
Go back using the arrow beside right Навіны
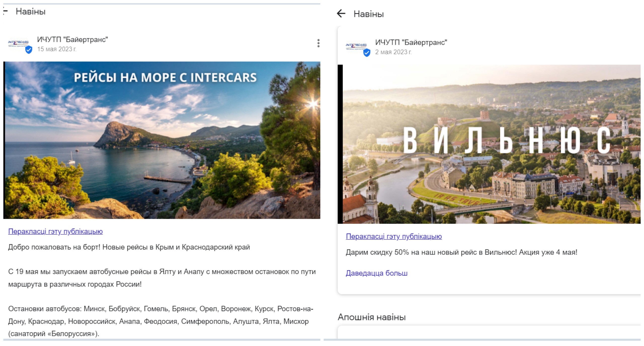(x=341, y=14)
